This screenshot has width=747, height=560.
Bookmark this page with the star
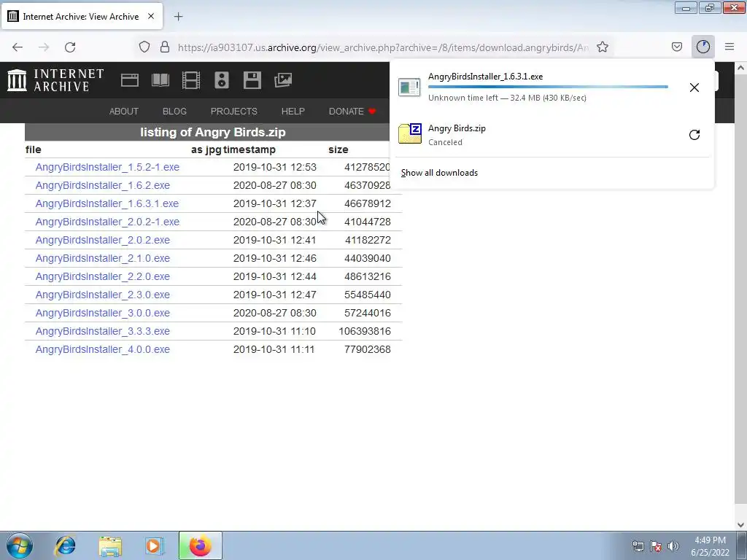[x=603, y=47]
